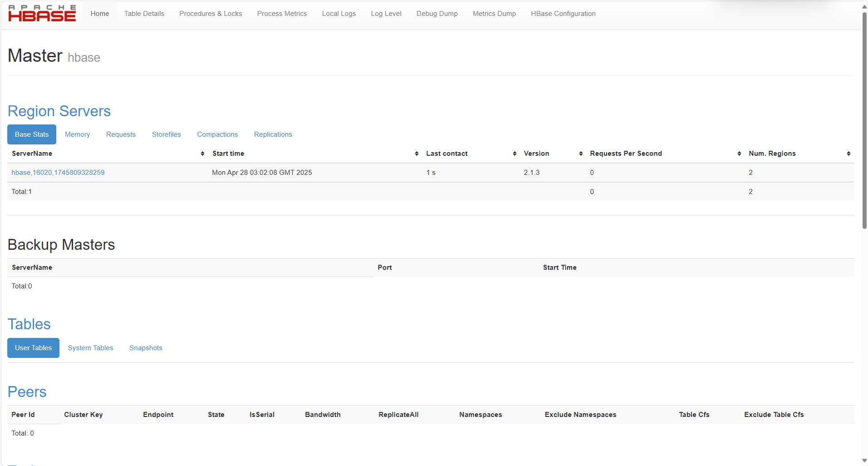Click the Tables heading link

point(29,324)
